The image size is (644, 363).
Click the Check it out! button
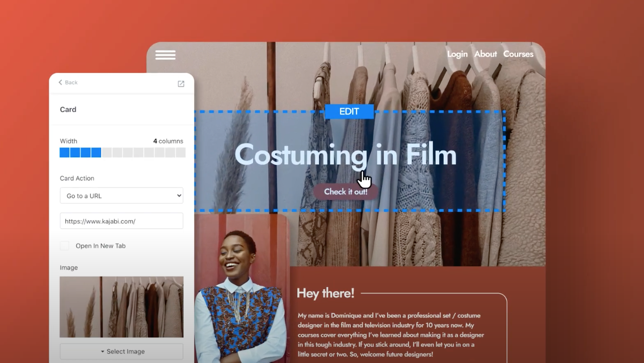(346, 192)
